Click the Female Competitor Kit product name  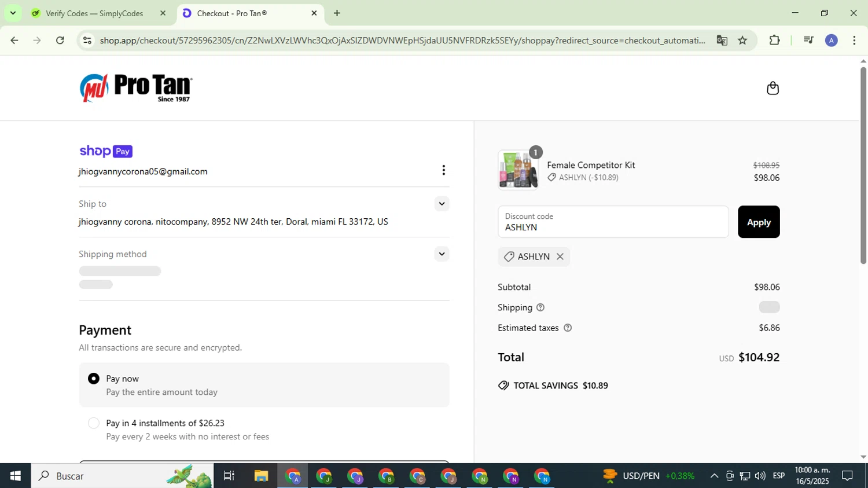point(591,165)
